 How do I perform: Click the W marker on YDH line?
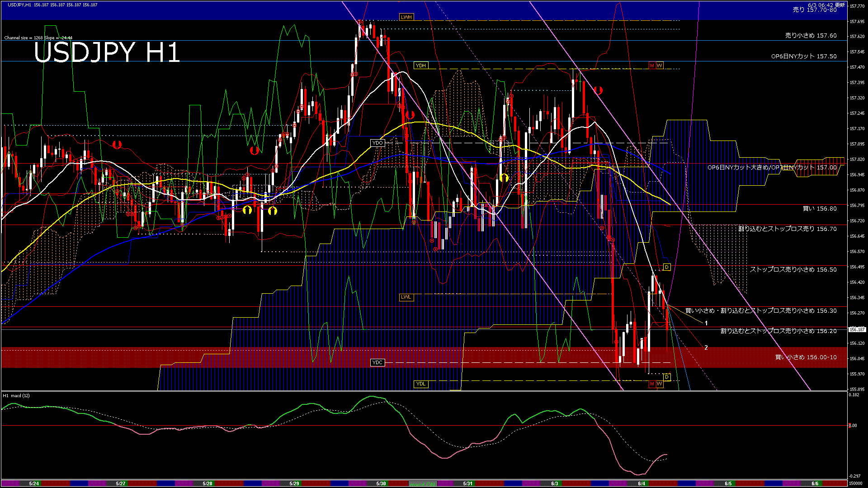point(660,66)
